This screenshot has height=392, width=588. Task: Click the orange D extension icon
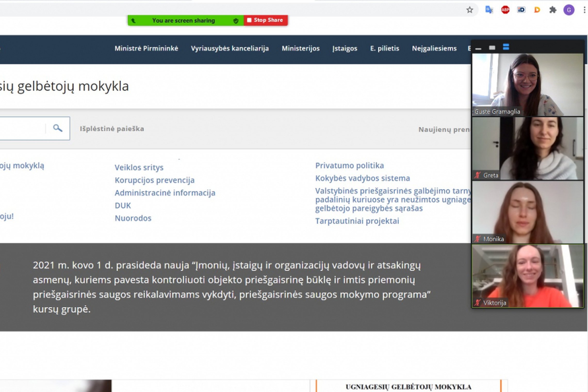point(537,10)
